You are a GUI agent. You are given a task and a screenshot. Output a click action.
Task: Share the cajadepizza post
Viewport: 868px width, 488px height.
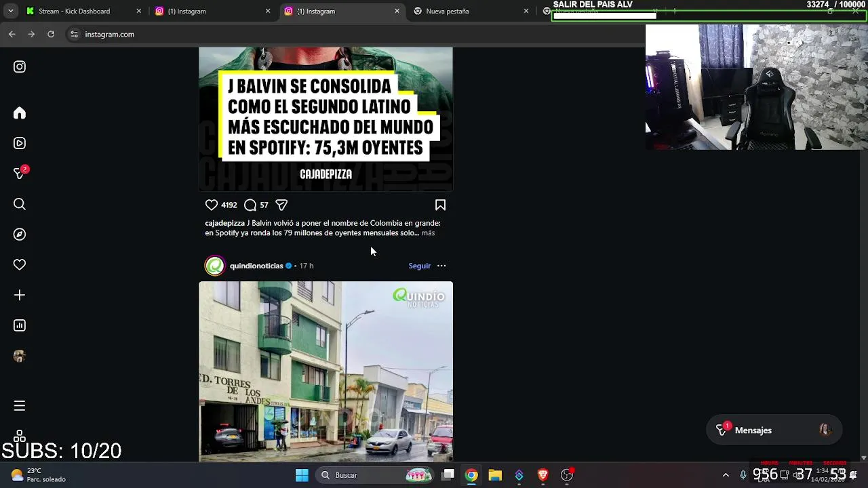[281, 205]
